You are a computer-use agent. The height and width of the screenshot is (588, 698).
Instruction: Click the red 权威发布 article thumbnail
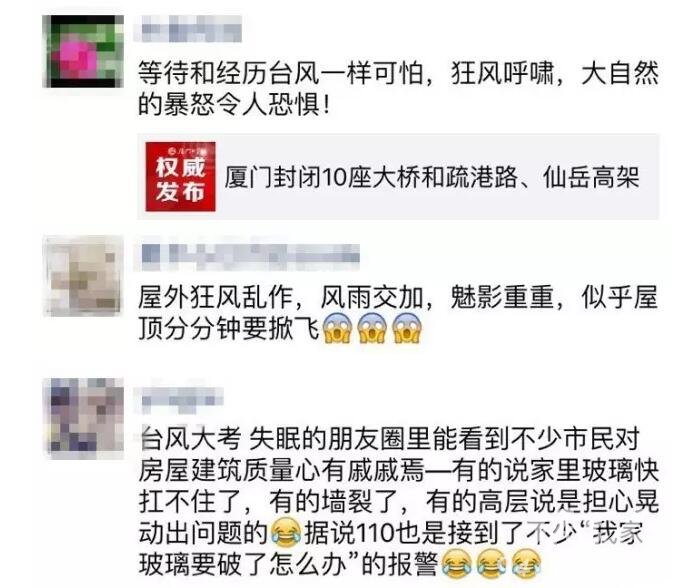click(180, 177)
